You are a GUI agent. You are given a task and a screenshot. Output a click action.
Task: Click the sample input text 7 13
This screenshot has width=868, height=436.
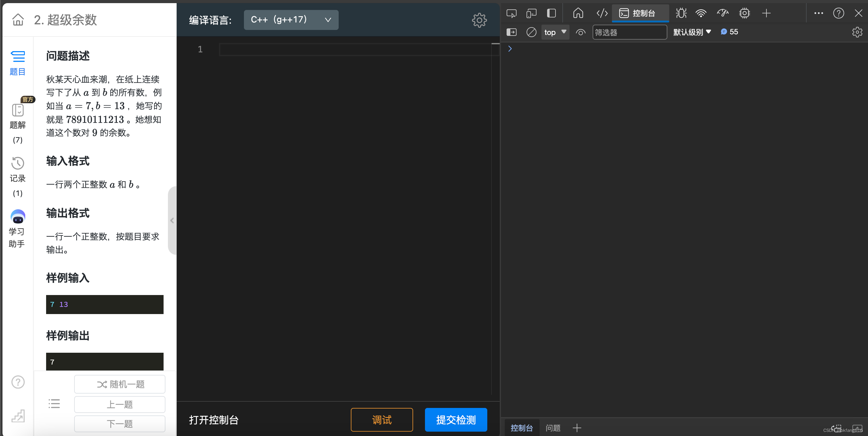(59, 304)
